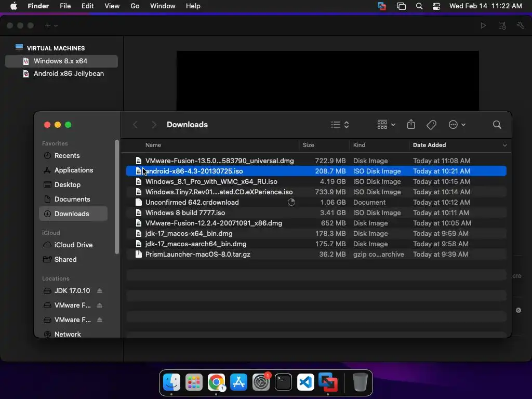This screenshot has height=399, width=532.
Task: Select Windows_8.1_Pro_with_WMC_x64_RU.iso file
Action: point(316,181)
